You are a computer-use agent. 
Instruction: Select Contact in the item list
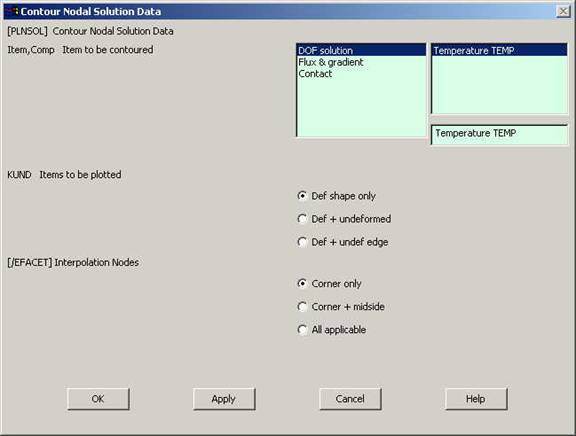click(315, 74)
